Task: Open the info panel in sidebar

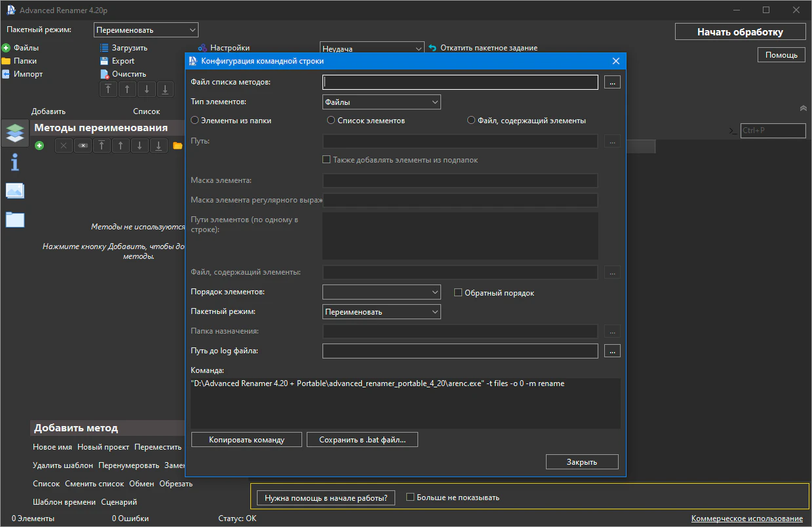Action: pyautogui.click(x=14, y=161)
